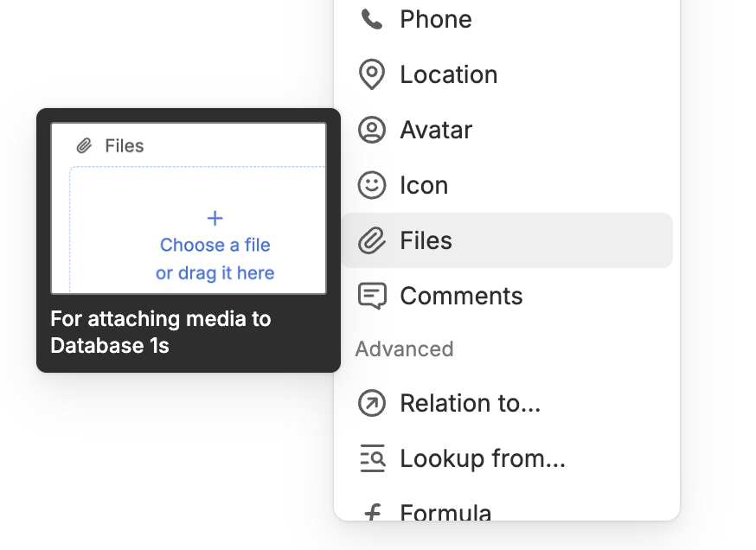Screen dimensions: 756x550
Task: Click the Lookup magnifier list icon
Action: pos(372,458)
